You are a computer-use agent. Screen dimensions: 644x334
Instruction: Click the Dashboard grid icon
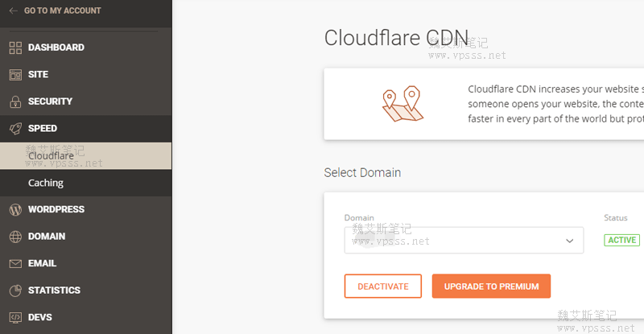coord(15,47)
